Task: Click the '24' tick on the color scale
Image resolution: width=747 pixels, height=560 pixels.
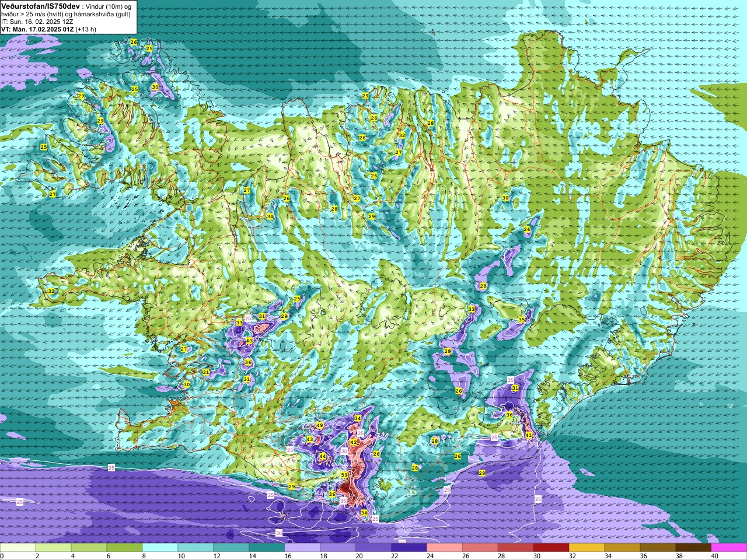Action: tap(430, 556)
